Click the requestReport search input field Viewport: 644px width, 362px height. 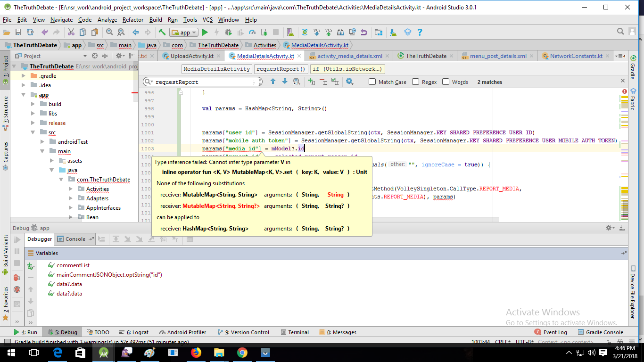click(203, 82)
